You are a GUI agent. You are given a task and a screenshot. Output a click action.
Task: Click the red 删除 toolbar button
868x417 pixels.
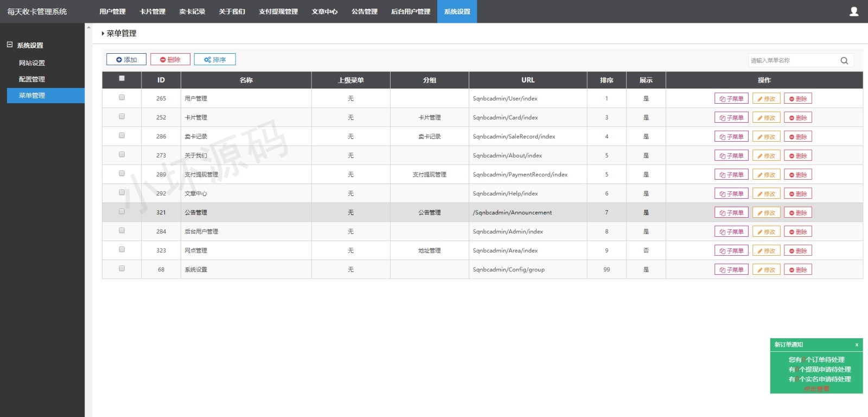click(170, 60)
